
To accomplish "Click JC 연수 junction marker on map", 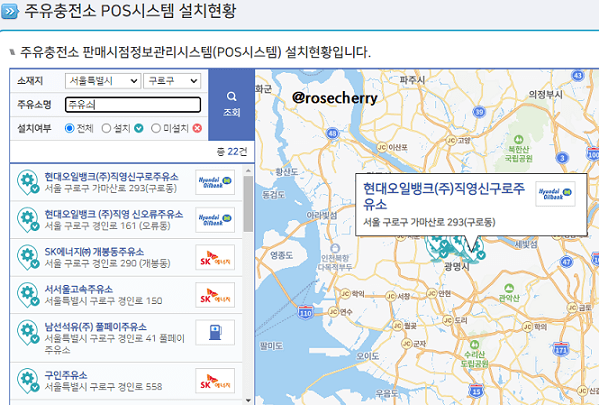I will point(333,311).
